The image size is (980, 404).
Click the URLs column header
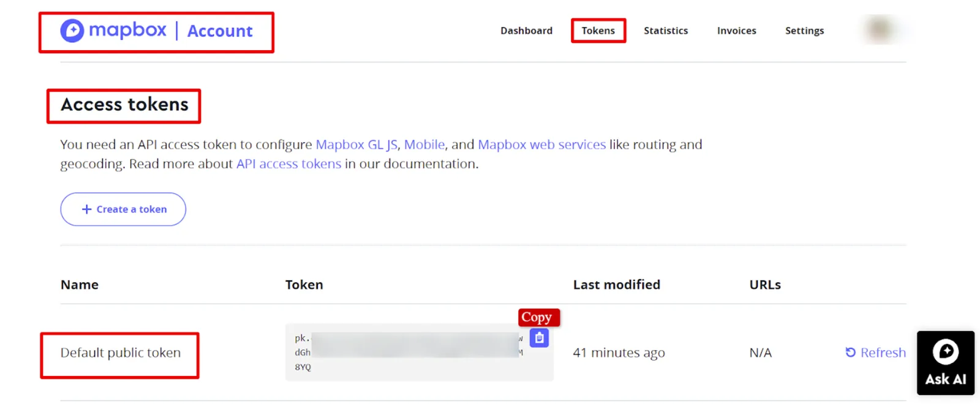[765, 285]
